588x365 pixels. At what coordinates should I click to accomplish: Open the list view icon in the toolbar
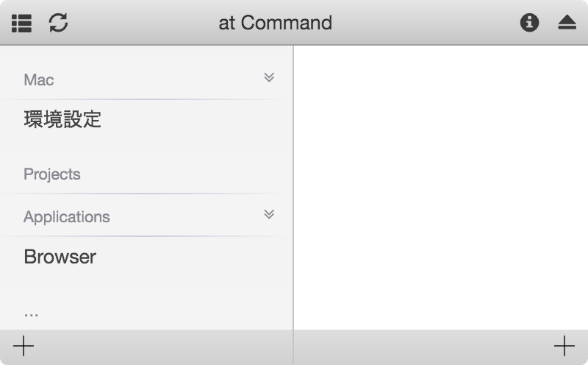[x=21, y=24]
